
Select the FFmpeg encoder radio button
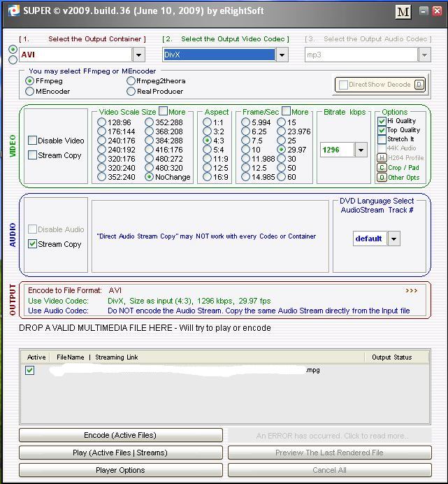29,81
